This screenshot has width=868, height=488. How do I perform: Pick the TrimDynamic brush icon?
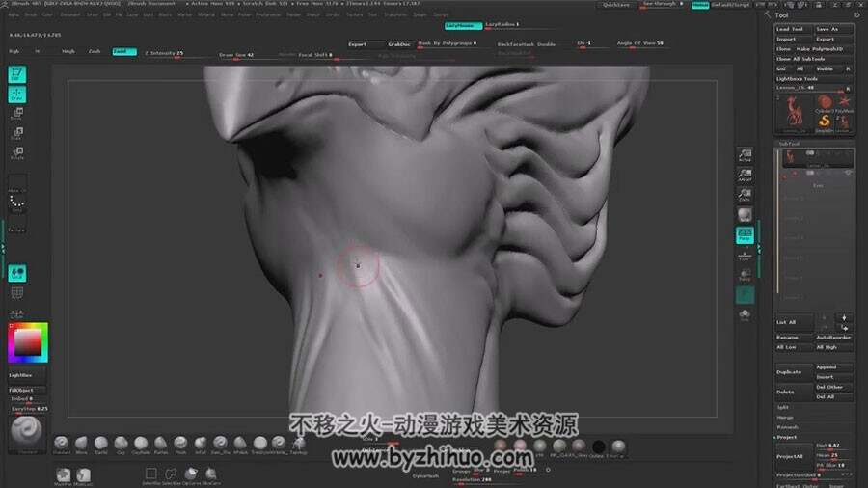pos(259,444)
